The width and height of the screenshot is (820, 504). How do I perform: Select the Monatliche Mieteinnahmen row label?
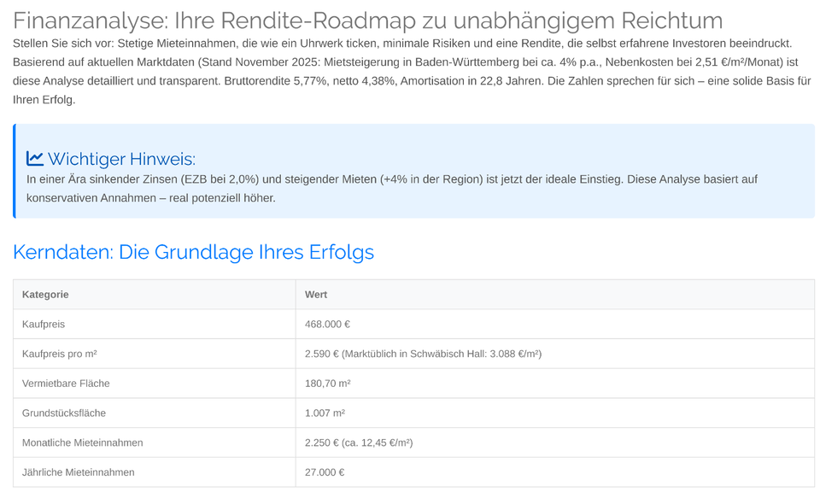click(x=82, y=442)
